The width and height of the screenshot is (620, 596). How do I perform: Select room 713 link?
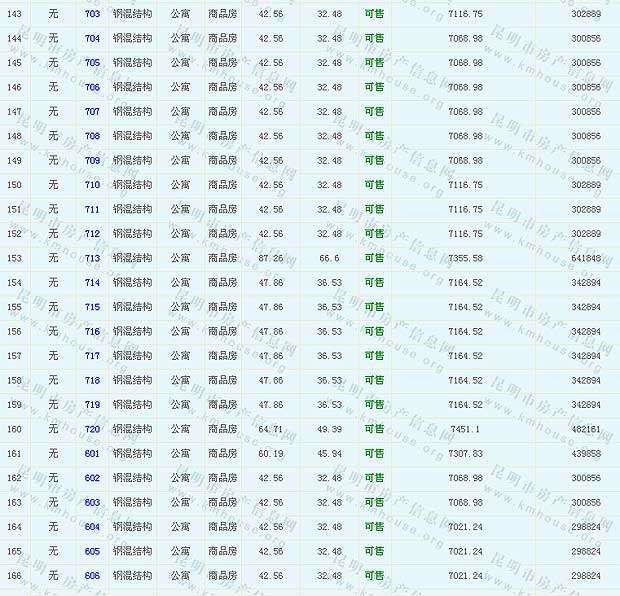coord(92,258)
